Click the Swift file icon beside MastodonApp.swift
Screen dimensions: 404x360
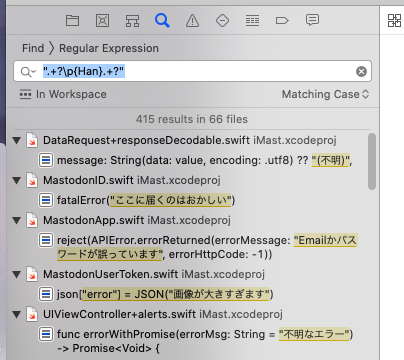pos(32,220)
